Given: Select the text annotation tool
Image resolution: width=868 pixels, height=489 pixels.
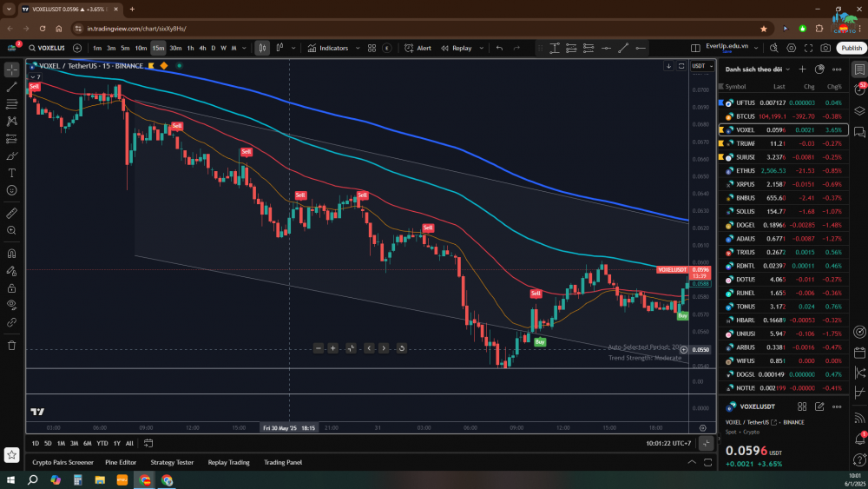Looking at the screenshot, I should [x=11, y=174].
